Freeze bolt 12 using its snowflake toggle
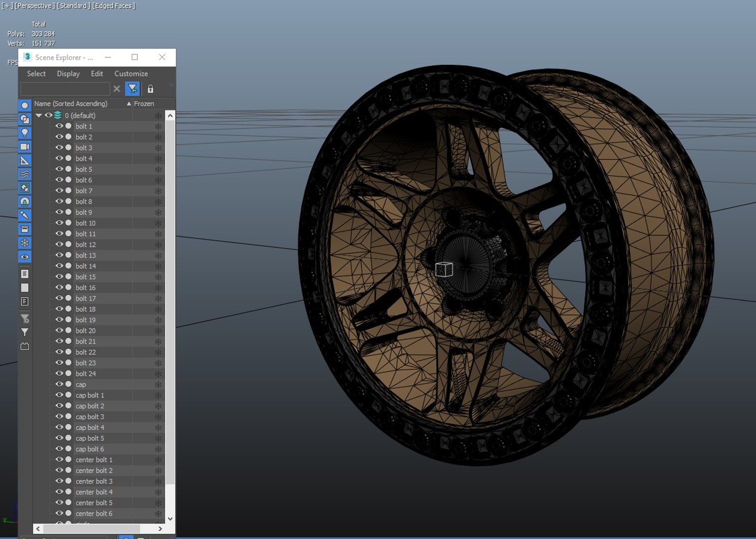This screenshot has width=756, height=539. click(158, 245)
